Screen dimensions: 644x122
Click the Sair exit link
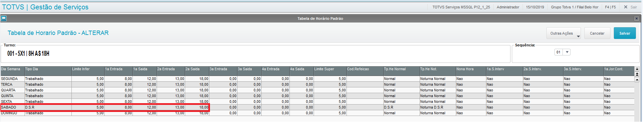tap(630, 7)
